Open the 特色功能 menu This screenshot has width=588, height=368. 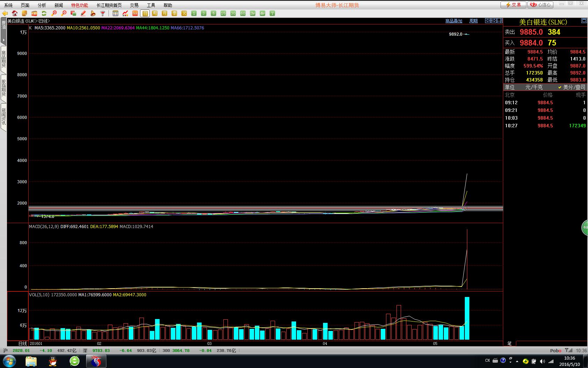click(x=79, y=5)
